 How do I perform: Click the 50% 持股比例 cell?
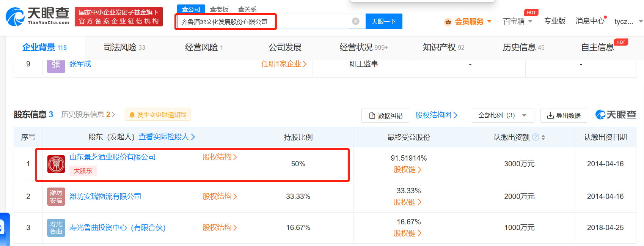(298, 164)
